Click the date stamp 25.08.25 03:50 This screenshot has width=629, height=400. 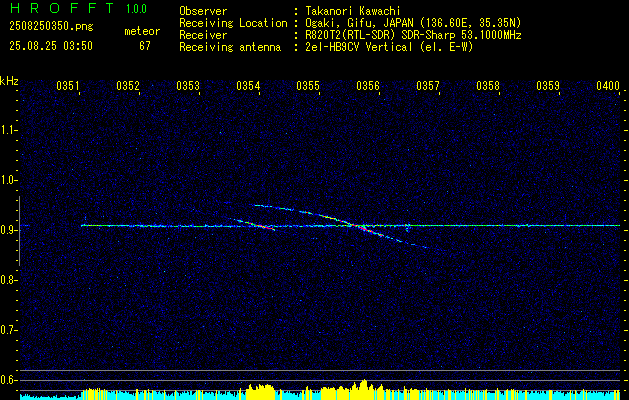[x=51, y=46]
